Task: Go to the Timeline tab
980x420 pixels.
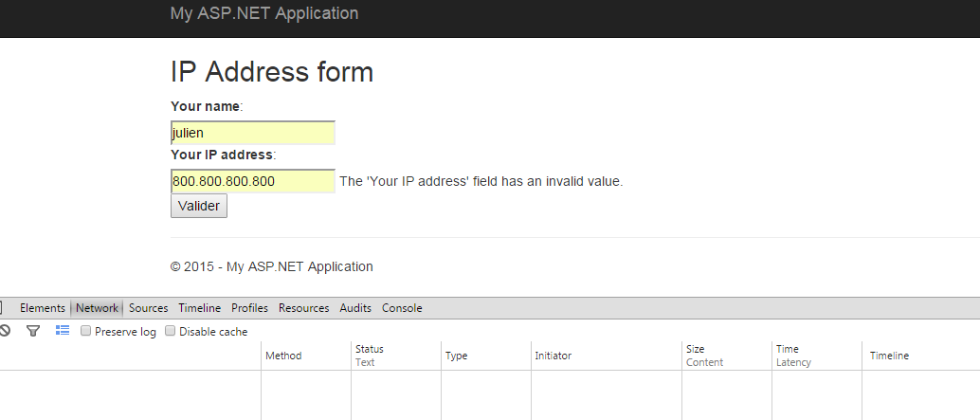Action: point(199,308)
